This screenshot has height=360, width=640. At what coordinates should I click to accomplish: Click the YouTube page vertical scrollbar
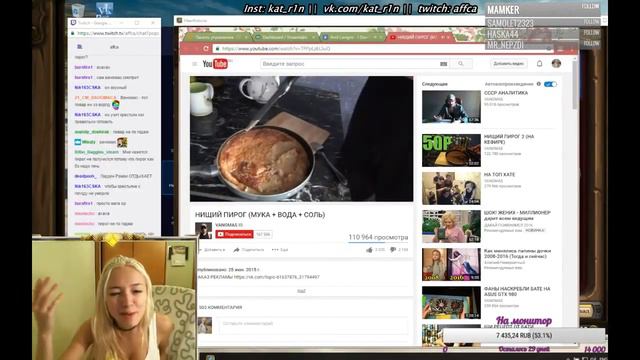pos(575,86)
